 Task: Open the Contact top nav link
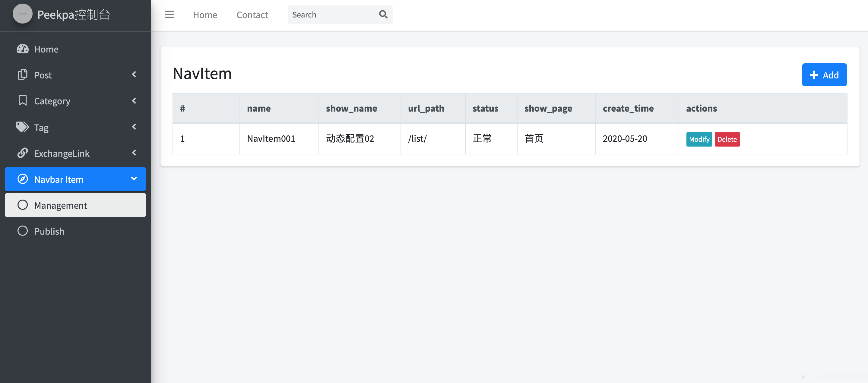coord(252,14)
